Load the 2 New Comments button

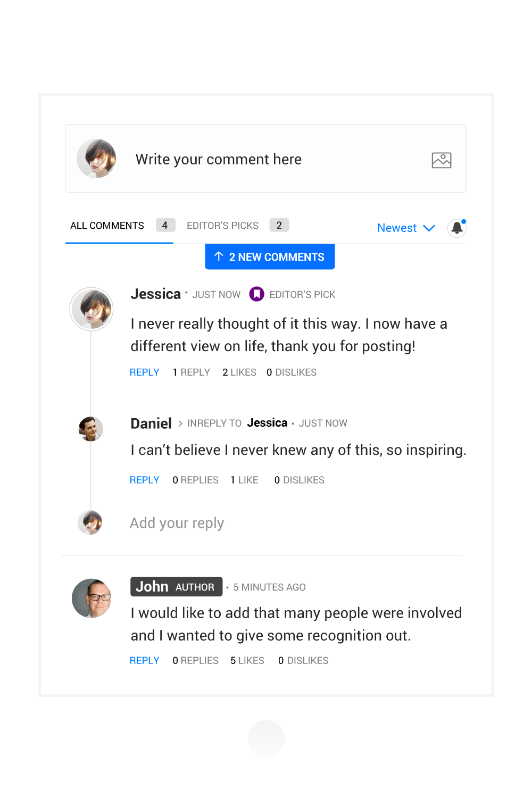(x=270, y=257)
